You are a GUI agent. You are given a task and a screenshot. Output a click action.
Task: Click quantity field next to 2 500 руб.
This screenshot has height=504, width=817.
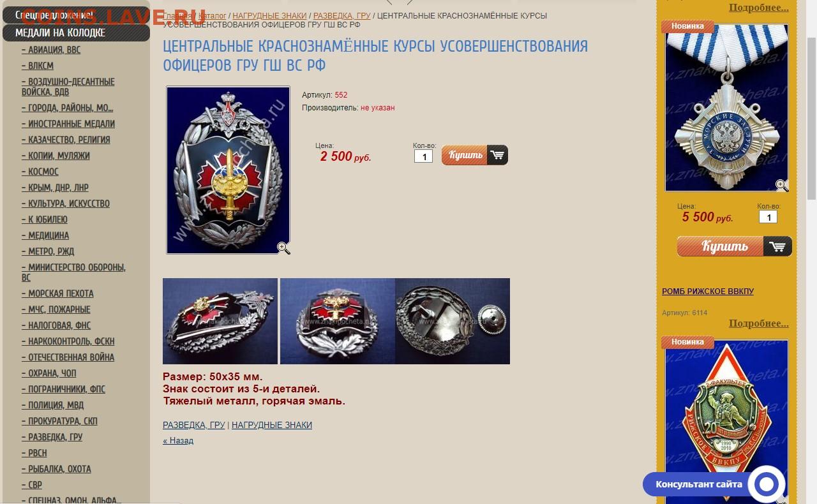click(x=423, y=156)
